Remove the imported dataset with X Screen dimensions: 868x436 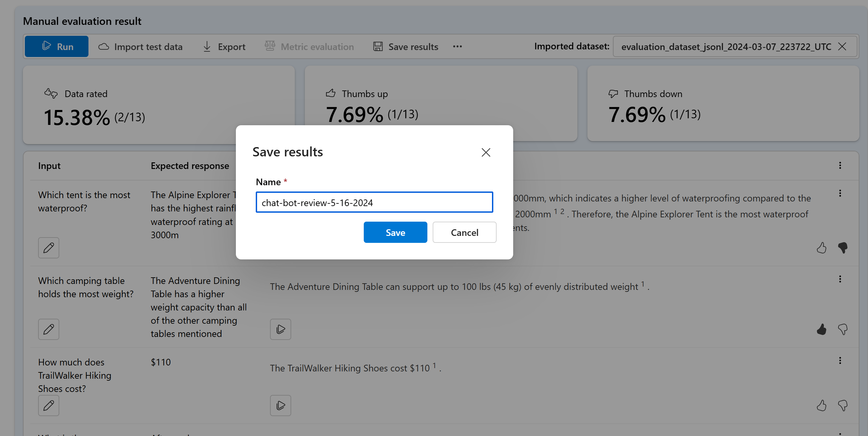point(842,46)
